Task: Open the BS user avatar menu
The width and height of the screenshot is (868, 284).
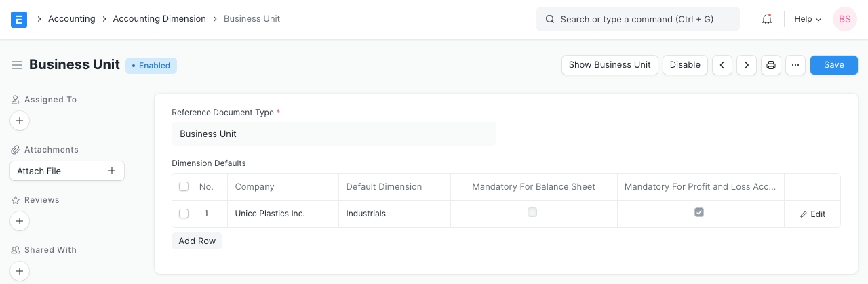Action: (x=844, y=19)
